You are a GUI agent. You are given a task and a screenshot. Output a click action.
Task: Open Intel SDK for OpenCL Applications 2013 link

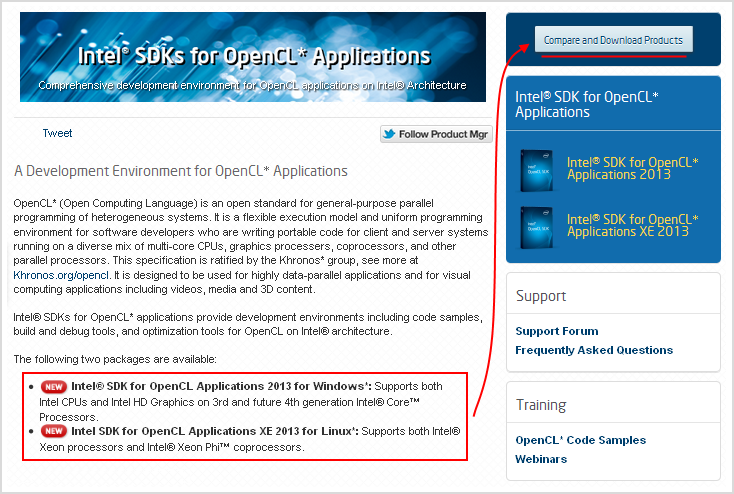point(632,169)
